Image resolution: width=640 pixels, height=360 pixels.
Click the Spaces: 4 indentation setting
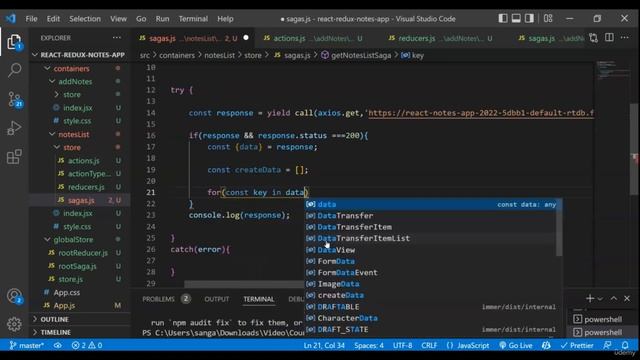point(369,345)
